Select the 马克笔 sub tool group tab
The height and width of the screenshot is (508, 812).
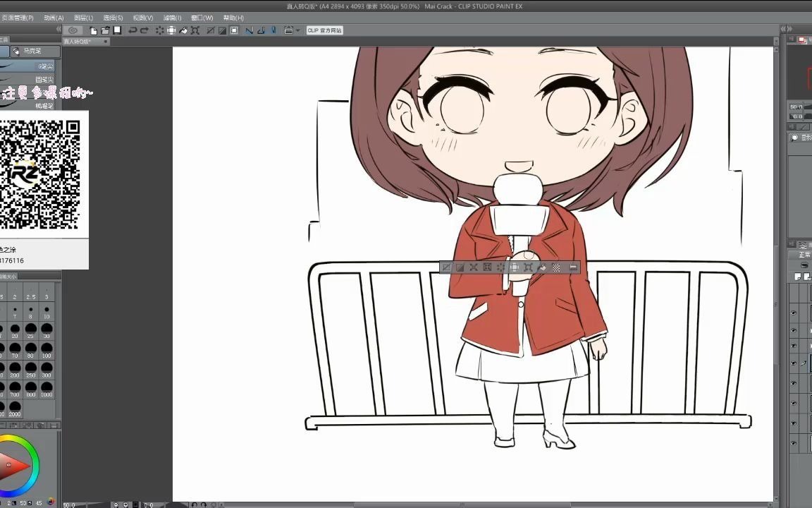tap(35, 51)
